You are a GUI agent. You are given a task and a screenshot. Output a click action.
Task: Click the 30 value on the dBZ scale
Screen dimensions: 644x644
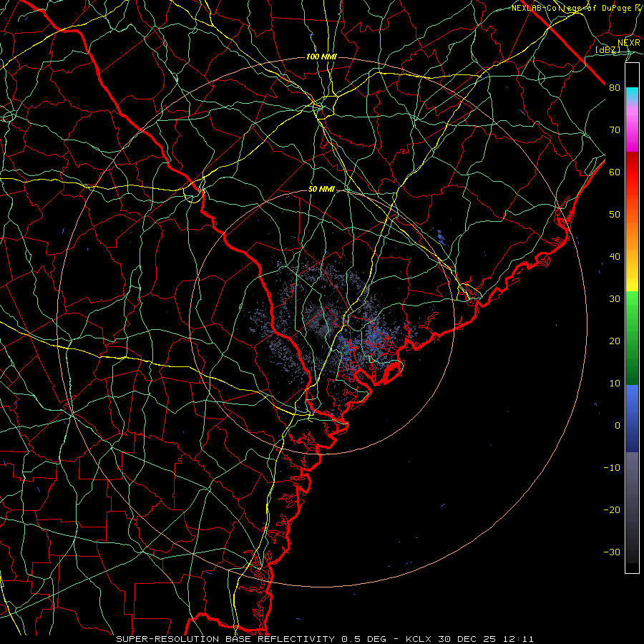point(615,299)
